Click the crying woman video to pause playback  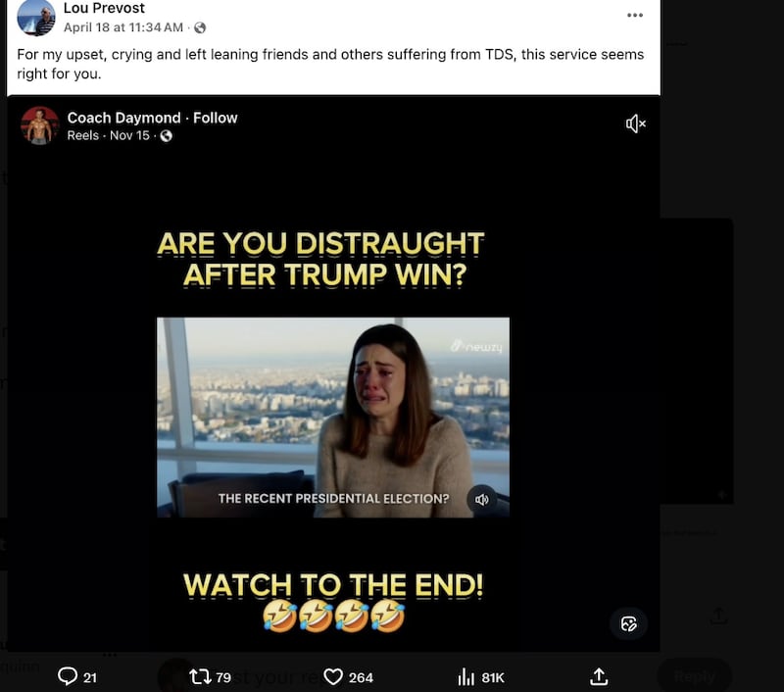click(x=331, y=417)
